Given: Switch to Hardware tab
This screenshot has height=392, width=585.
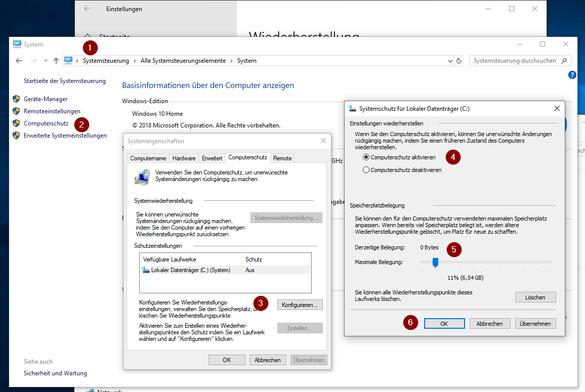Looking at the screenshot, I should (x=184, y=158).
